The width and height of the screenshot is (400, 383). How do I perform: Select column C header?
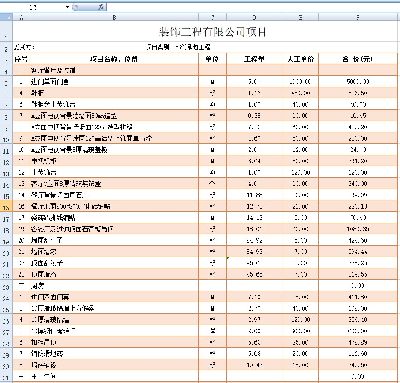click(213, 17)
